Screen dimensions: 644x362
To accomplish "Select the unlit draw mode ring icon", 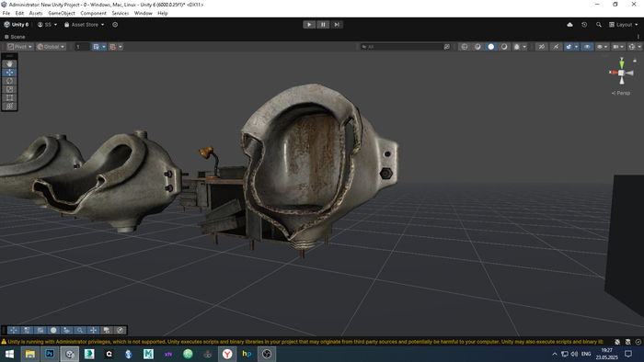I will point(504,47).
